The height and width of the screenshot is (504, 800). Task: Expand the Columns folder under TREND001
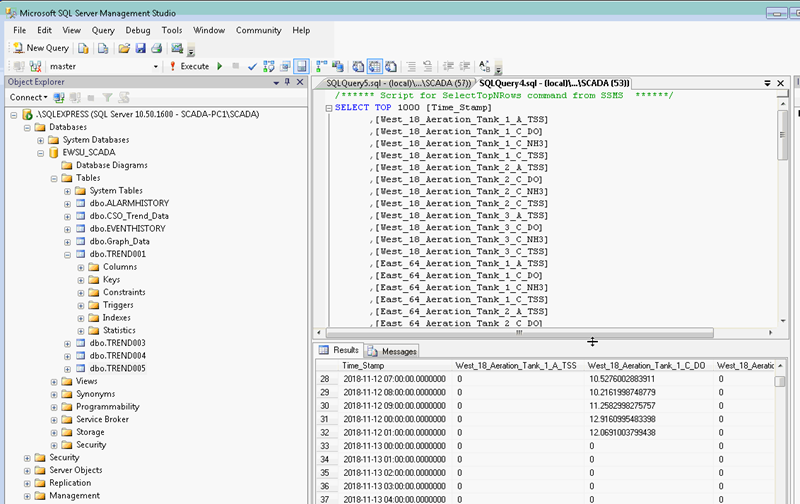click(x=81, y=267)
